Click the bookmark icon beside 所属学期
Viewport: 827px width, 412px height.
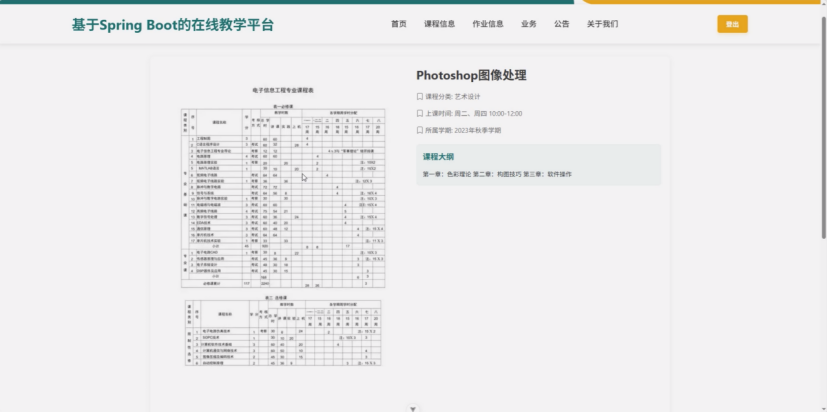[420, 130]
